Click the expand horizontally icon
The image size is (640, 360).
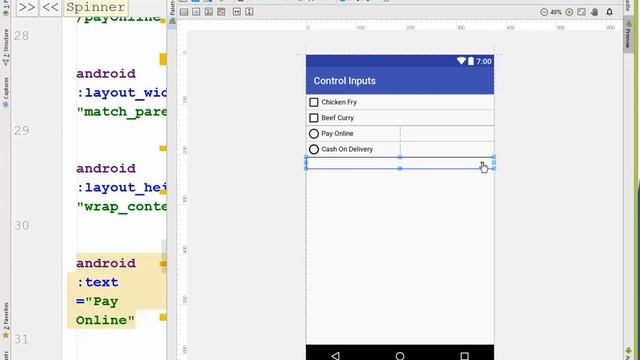click(x=237, y=12)
